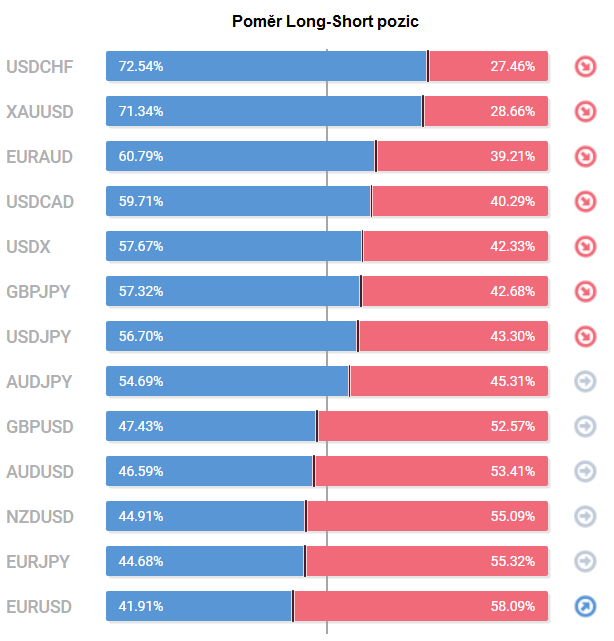
Task: Select the EURUSD pair label
Action: tap(39, 606)
